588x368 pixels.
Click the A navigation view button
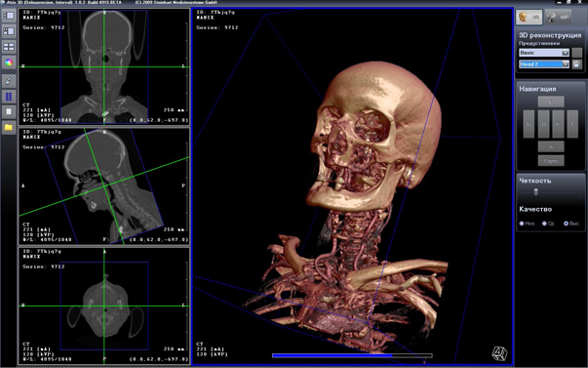tap(551, 146)
